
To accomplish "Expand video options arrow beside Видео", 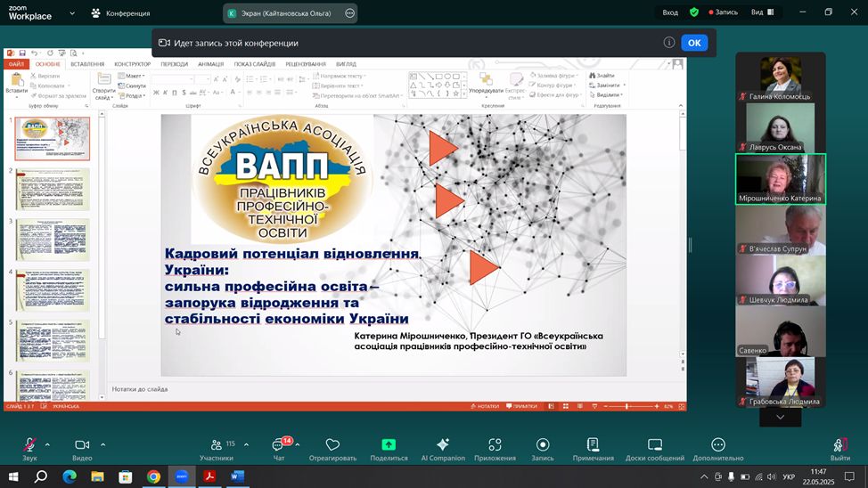I will click(102, 444).
